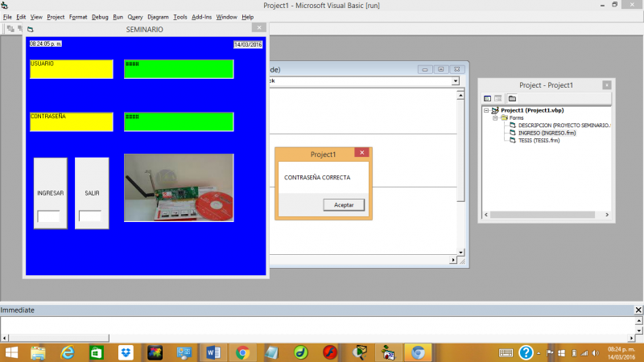Viewport: 644px width, 362px height.
Task: Open the procedure dropdown in the code window
Action: pyautogui.click(x=456, y=81)
